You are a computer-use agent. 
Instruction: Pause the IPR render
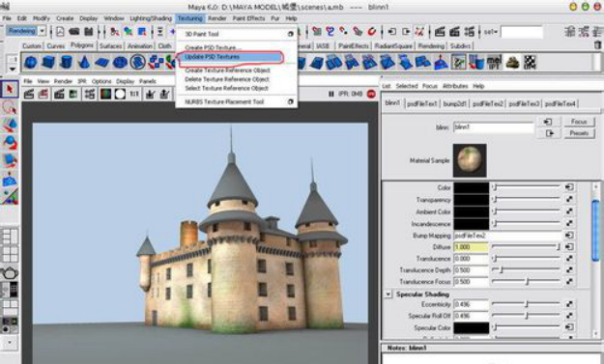pyautogui.click(x=331, y=94)
